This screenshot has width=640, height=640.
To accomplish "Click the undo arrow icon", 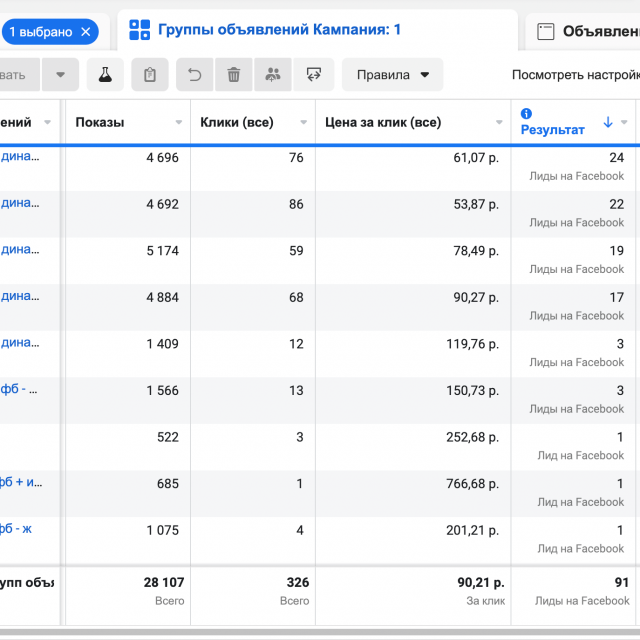I will click(195, 74).
